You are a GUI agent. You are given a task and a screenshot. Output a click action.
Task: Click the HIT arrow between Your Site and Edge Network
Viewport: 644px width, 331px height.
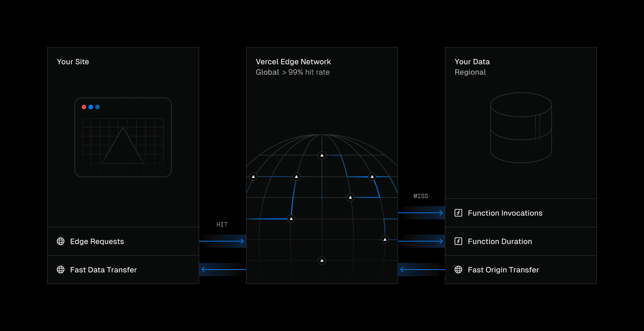222,241
